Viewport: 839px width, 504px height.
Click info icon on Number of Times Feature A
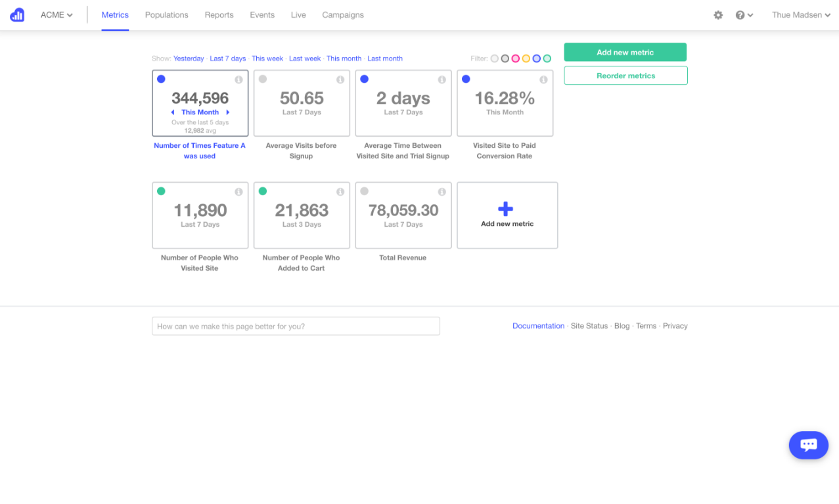pyautogui.click(x=238, y=79)
